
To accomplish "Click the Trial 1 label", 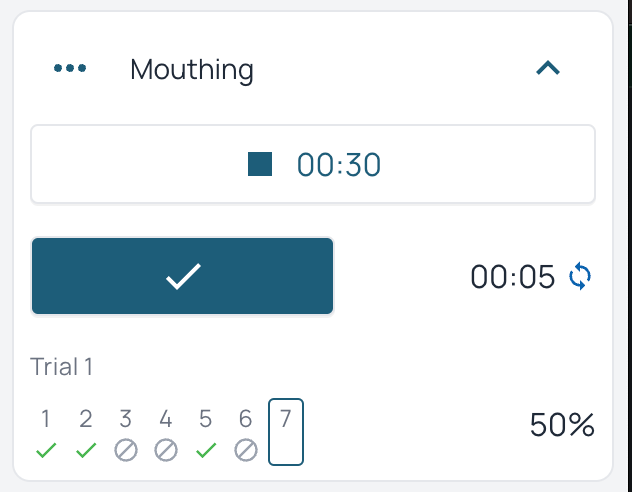I will 62,367.
